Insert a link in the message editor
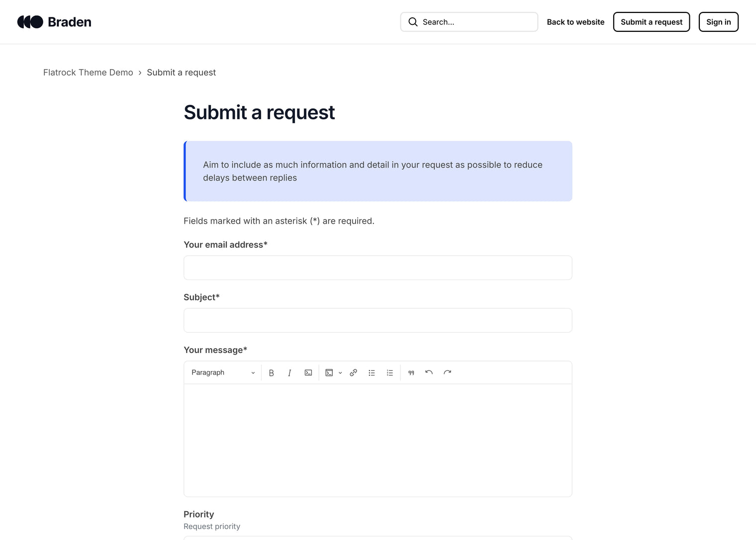This screenshot has width=756, height=540. click(x=353, y=372)
